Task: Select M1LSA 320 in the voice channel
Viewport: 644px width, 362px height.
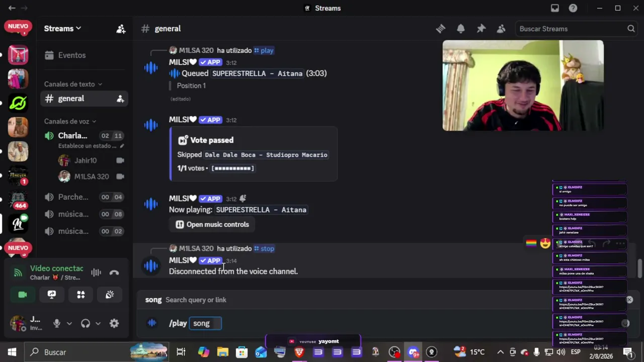Action: (x=91, y=176)
